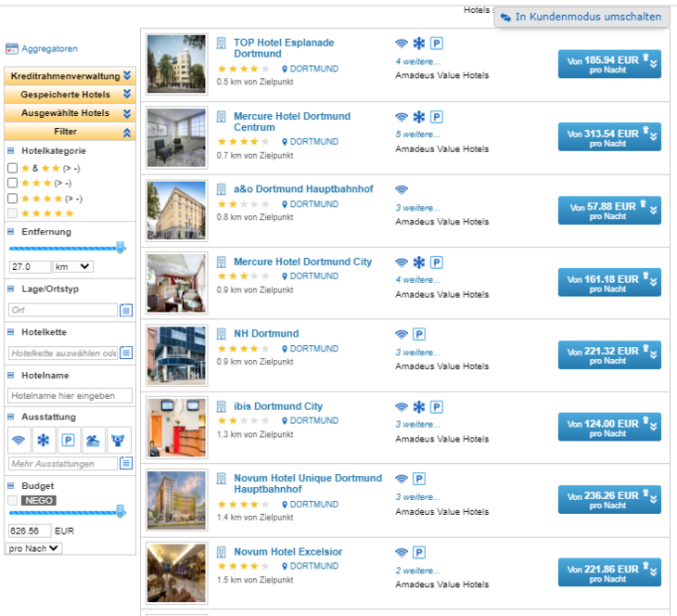
Task: Click WiFi icon in a&o Dortmund Hauptbahnhof row
Action: pyautogui.click(x=402, y=189)
